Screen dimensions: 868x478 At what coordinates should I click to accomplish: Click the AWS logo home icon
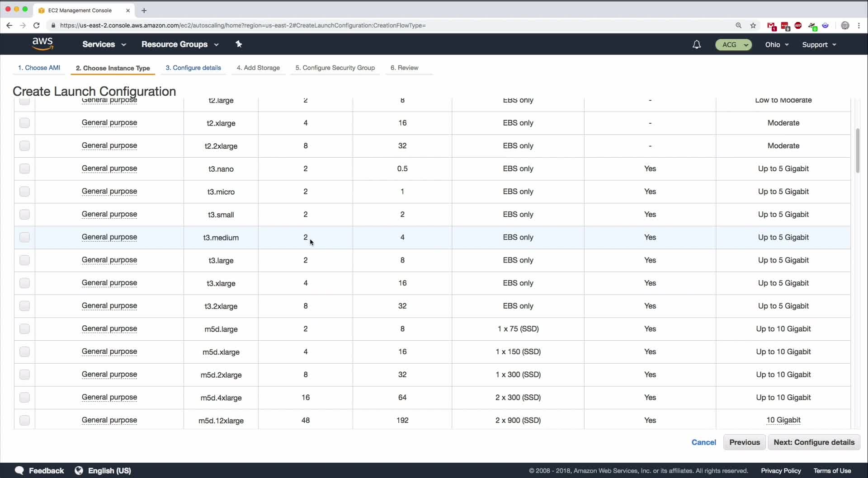42,44
